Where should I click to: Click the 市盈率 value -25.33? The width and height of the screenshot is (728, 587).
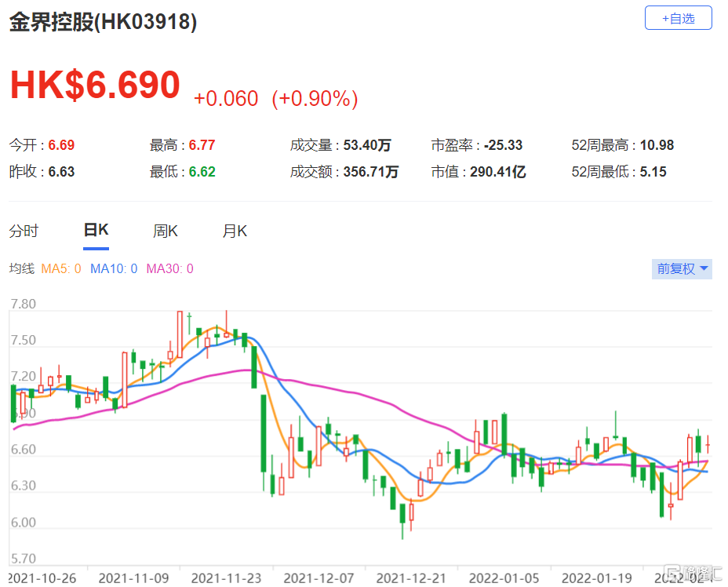coord(503,145)
